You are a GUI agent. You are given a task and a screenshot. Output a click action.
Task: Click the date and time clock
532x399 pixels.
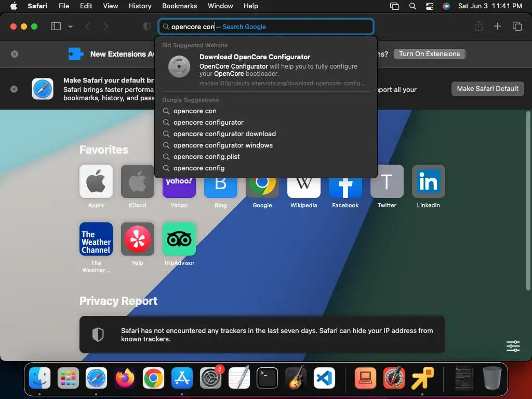[x=490, y=6]
